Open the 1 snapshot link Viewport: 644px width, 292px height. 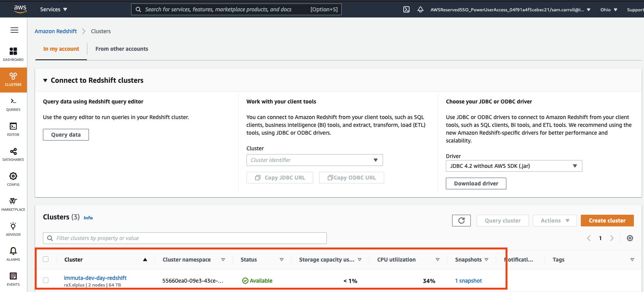tap(468, 281)
